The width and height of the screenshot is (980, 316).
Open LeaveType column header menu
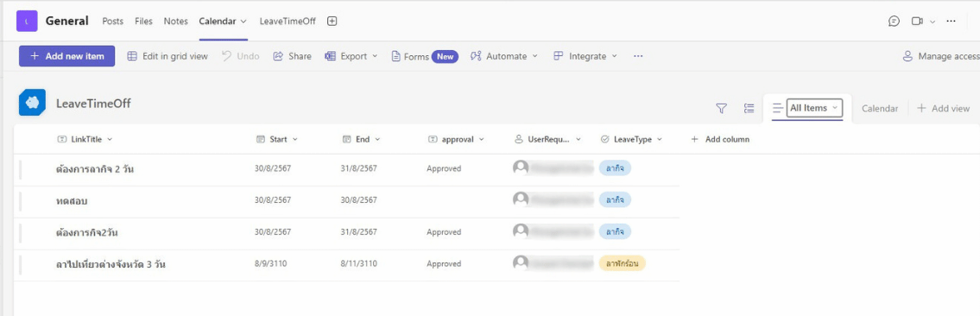tap(631, 139)
